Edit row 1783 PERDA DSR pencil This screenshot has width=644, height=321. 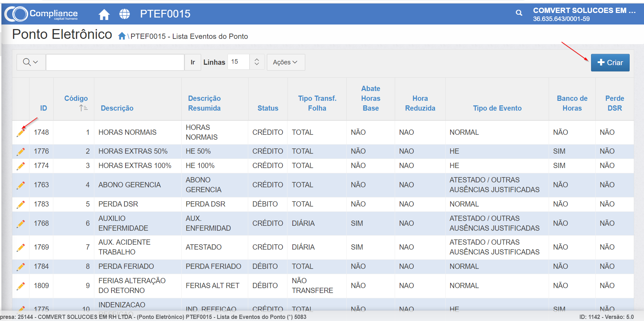[x=21, y=204]
